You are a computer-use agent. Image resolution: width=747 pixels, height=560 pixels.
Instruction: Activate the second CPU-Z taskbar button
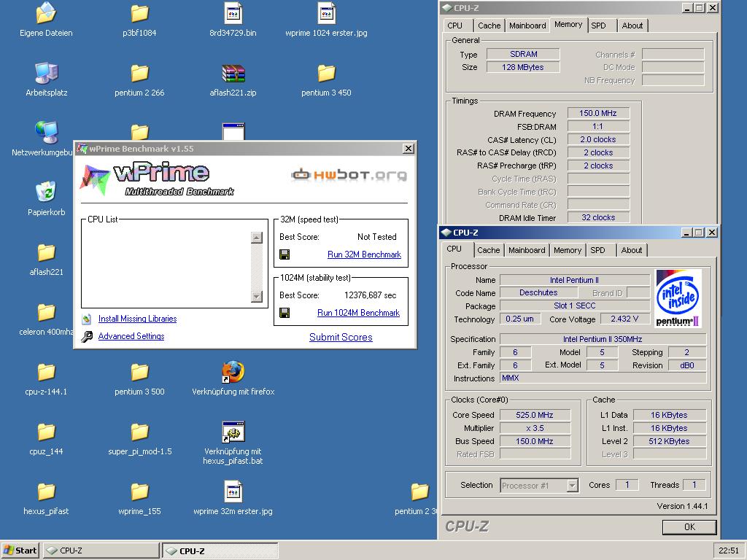220,551
